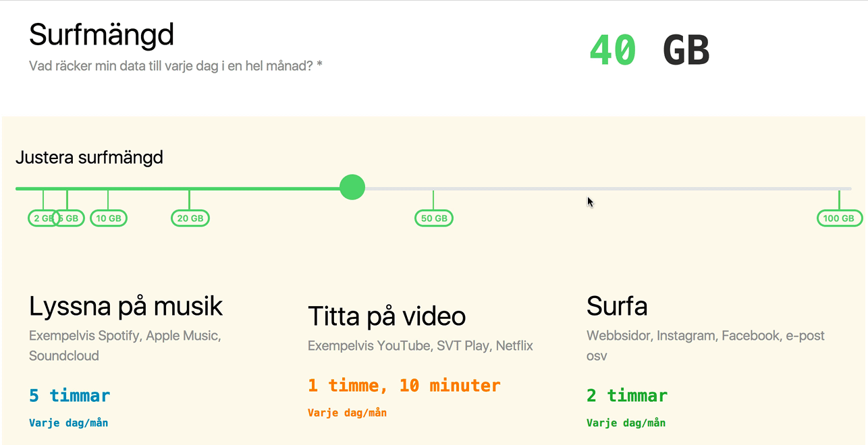This screenshot has height=445, width=868.
Task: Click the blue 5 timmar result
Action: [70, 395]
